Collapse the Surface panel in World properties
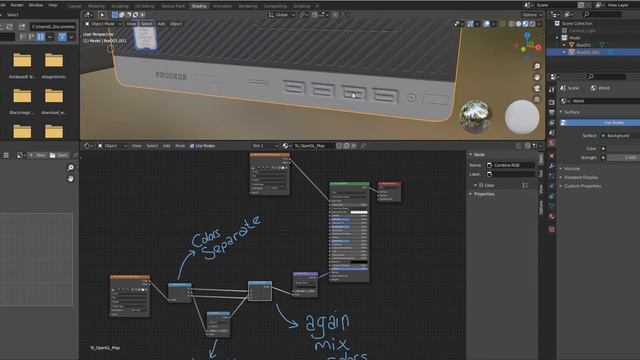 (x=571, y=112)
